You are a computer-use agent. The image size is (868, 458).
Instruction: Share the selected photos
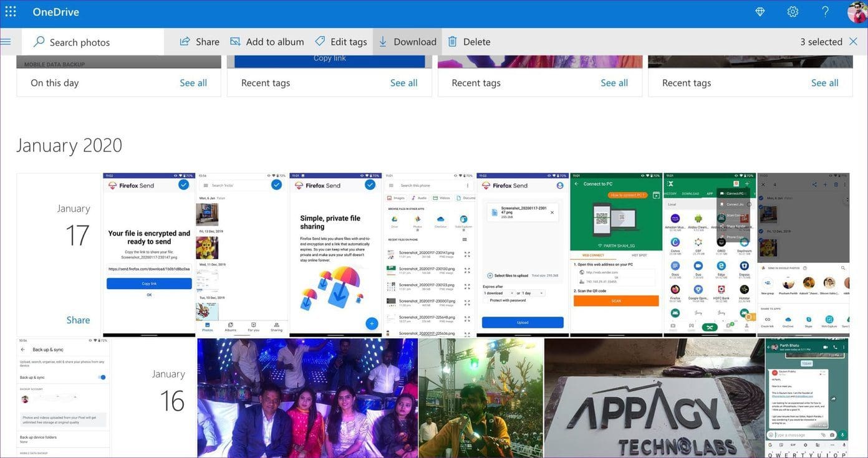tap(200, 42)
